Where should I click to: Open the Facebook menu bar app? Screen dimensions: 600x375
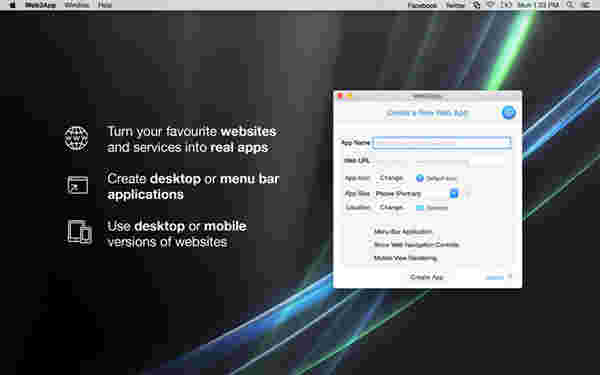[x=422, y=5]
